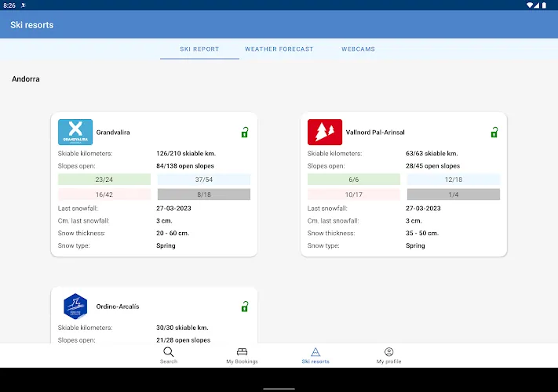Open My profile in bottom navigation

[388, 356]
